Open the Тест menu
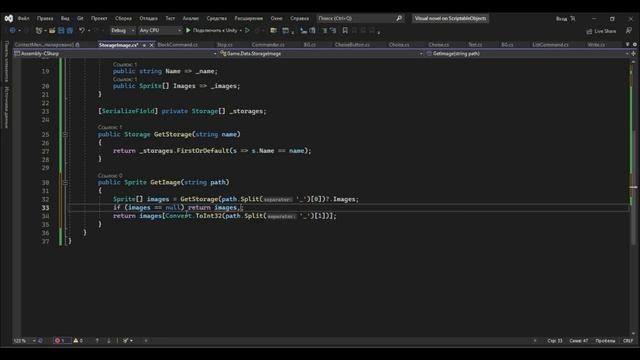Image resolution: width=640 pixels, height=360 pixels. tap(170, 18)
